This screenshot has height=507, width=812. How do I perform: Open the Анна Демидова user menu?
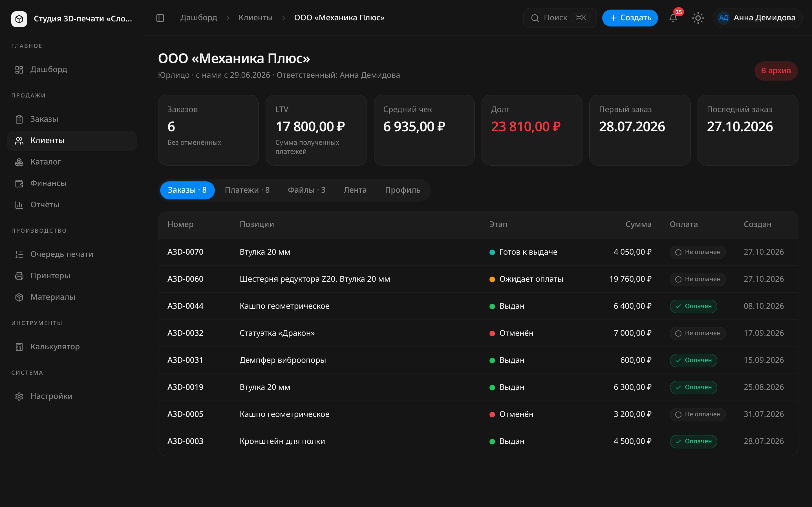click(757, 18)
